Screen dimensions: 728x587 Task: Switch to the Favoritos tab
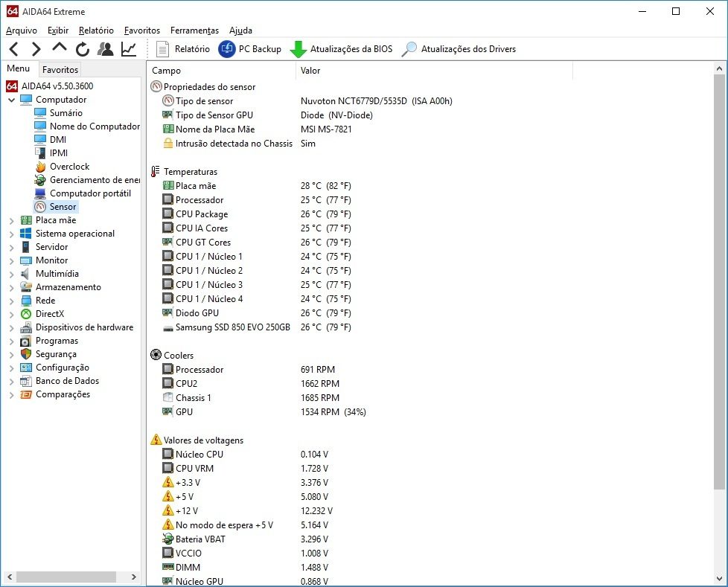tap(60, 70)
